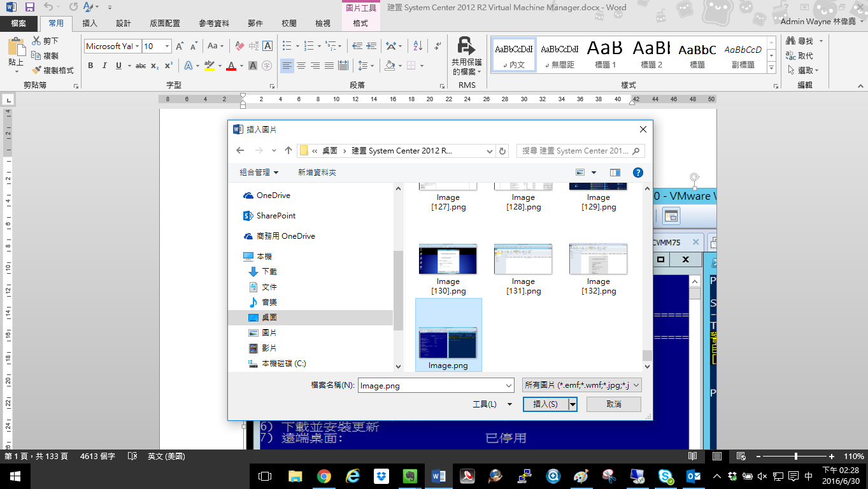This screenshot has width=868, height=489.
Task: Expand the line spacing dropdown
Action: coord(373,66)
